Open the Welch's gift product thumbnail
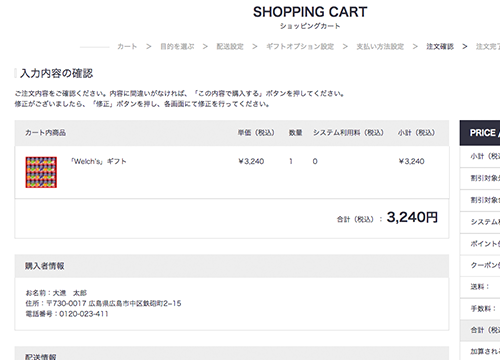The width and height of the screenshot is (500, 360). [x=41, y=172]
